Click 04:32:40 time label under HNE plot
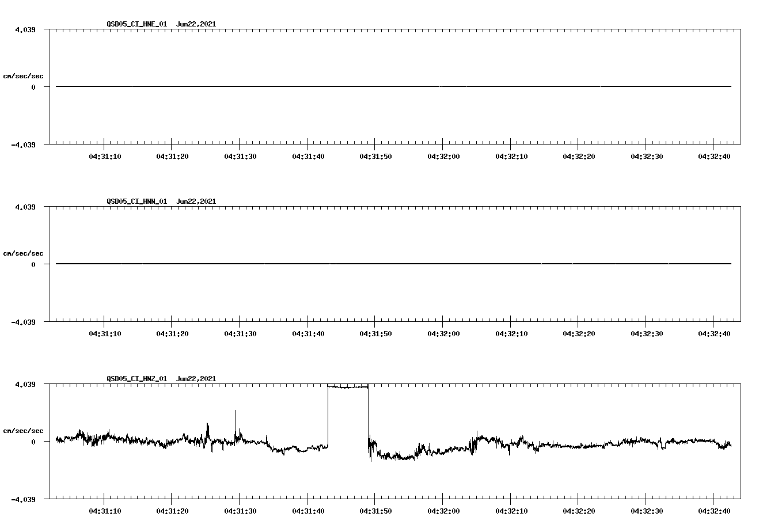 pyautogui.click(x=714, y=156)
